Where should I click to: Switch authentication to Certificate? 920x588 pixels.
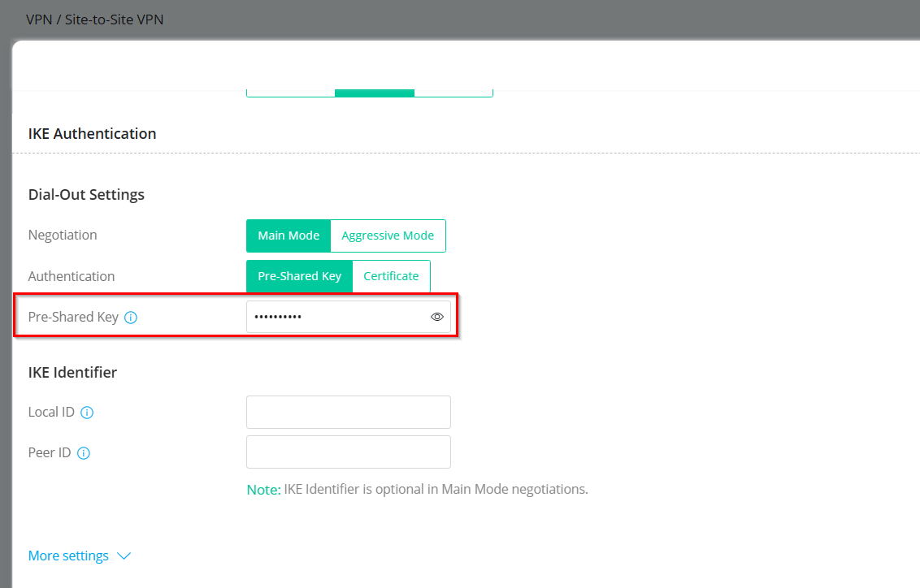[391, 276]
